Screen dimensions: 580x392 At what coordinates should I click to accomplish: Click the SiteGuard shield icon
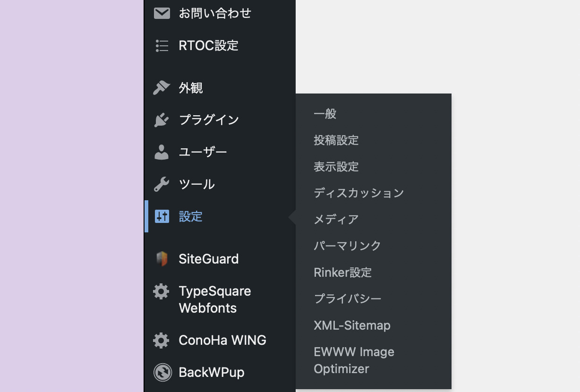coord(162,259)
